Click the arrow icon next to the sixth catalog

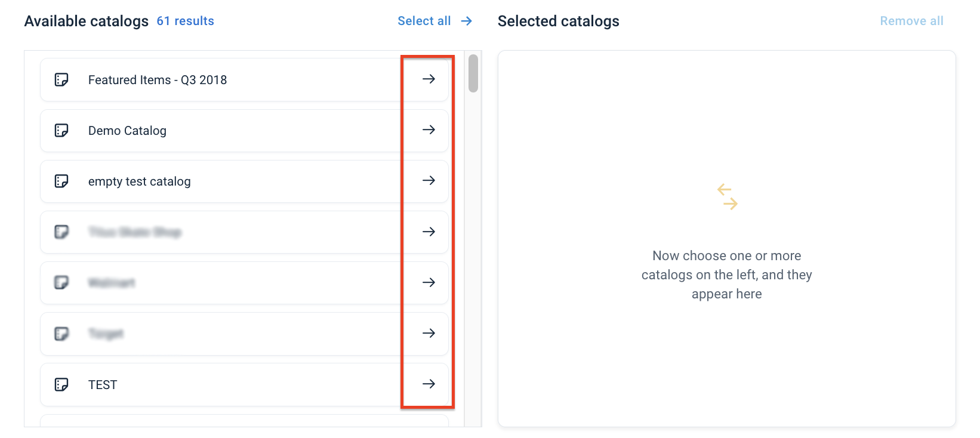point(429,334)
